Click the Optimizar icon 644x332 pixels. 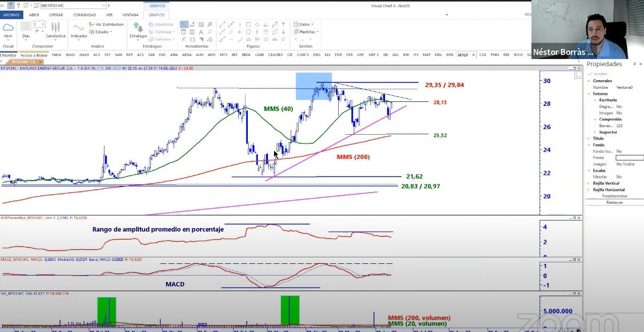coord(160,32)
